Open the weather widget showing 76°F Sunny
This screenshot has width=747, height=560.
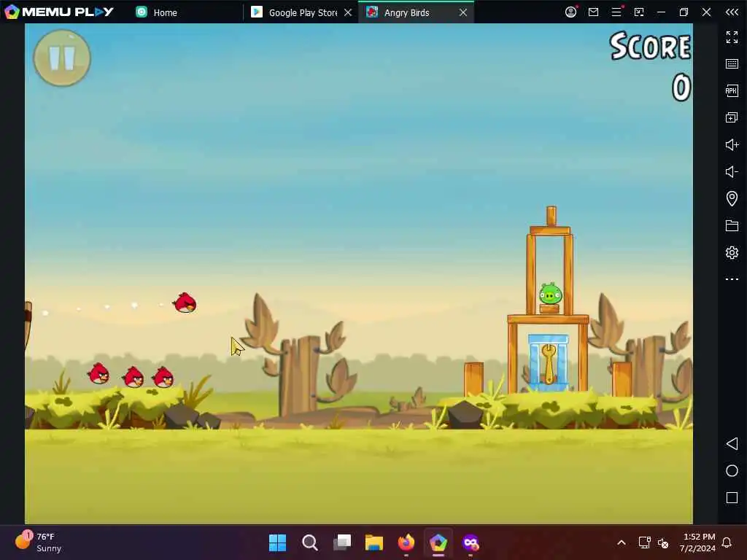38,542
